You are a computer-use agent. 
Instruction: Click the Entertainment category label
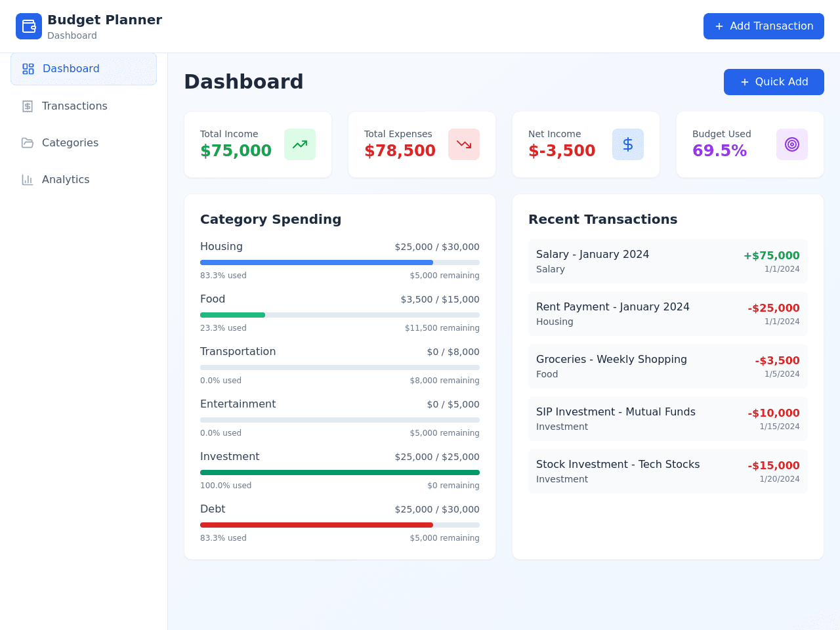coord(238,404)
